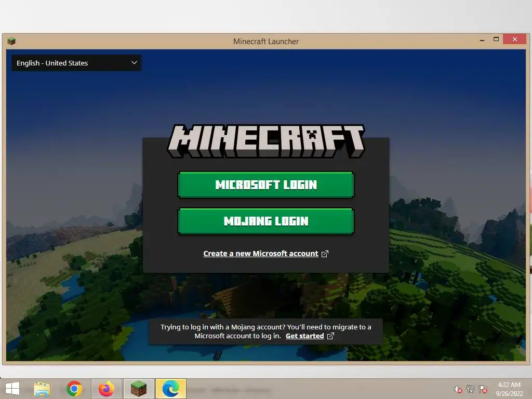Click the external link icon beside Create account
The image size is (532, 399).
pos(325,254)
